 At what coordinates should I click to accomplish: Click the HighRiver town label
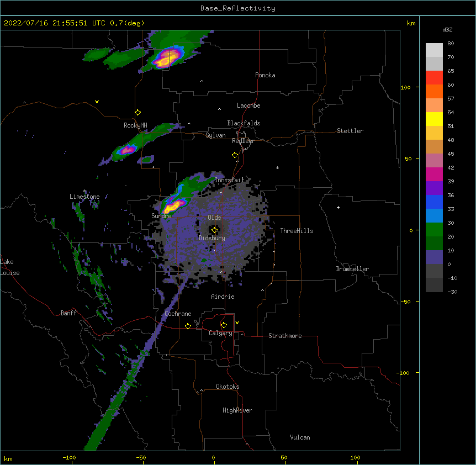(x=237, y=410)
